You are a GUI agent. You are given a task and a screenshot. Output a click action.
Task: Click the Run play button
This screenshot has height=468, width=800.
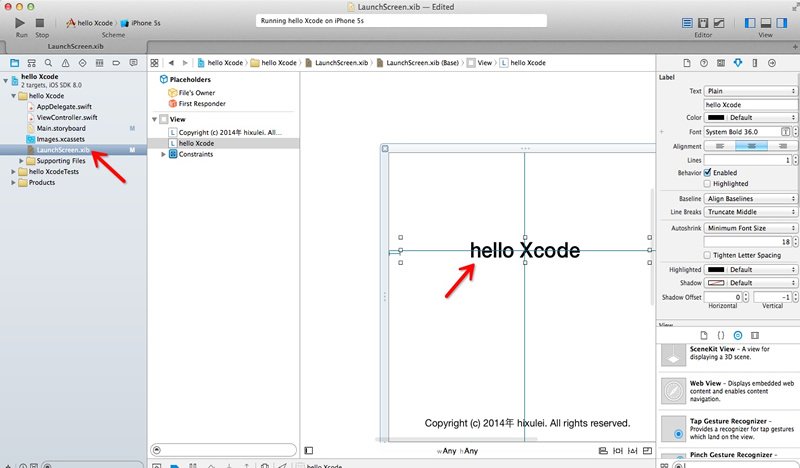(x=20, y=23)
